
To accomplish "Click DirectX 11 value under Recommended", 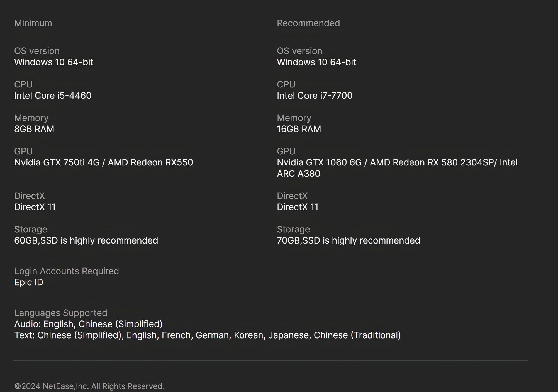I will coord(297,207).
